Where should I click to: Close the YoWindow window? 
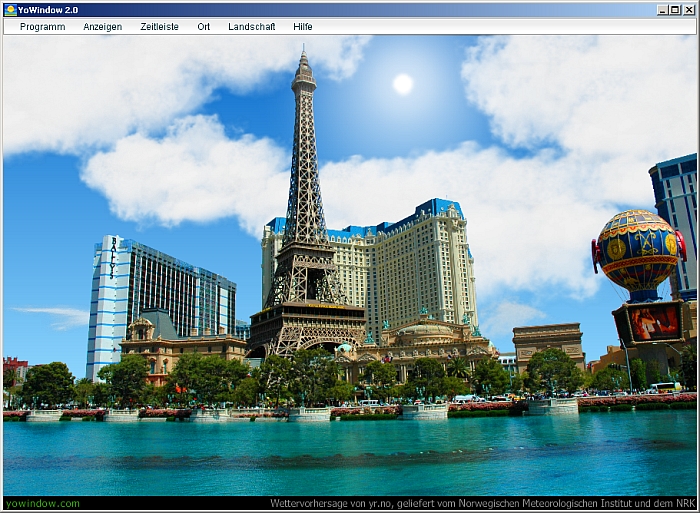(688, 10)
